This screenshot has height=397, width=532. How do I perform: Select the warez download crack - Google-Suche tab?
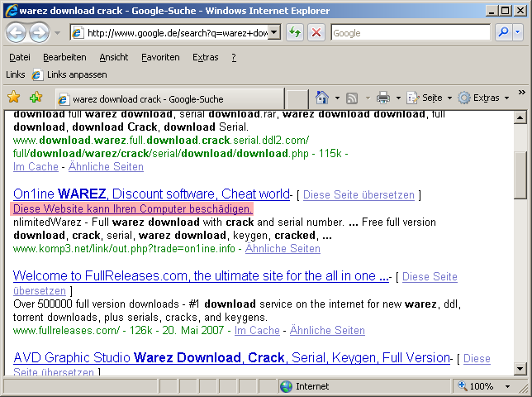coord(169,99)
